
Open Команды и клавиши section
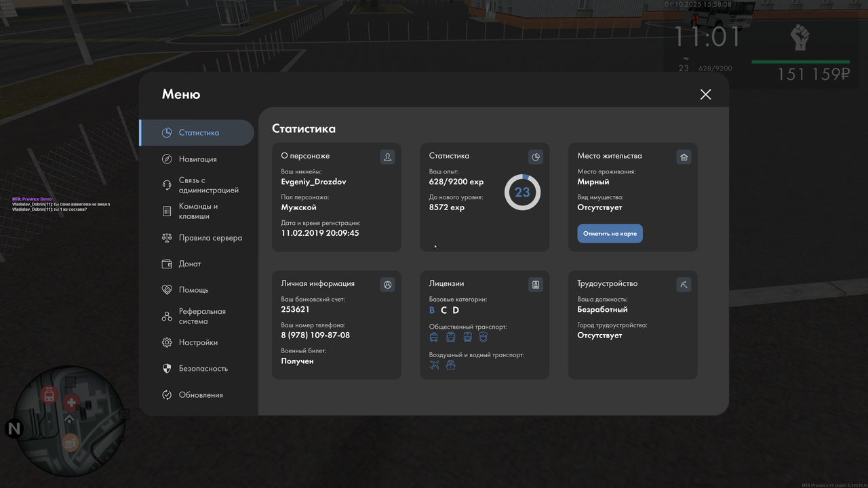[x=197, y=211]
